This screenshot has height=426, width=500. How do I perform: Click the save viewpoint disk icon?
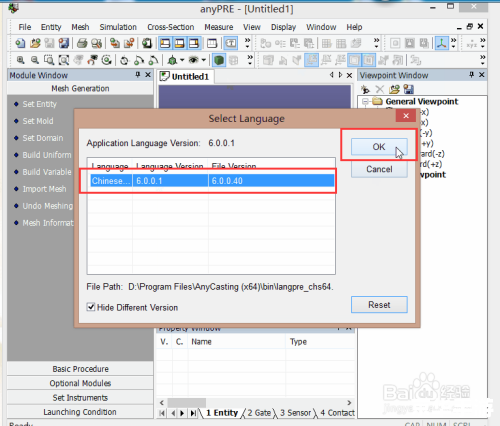(x=409, y=89)
